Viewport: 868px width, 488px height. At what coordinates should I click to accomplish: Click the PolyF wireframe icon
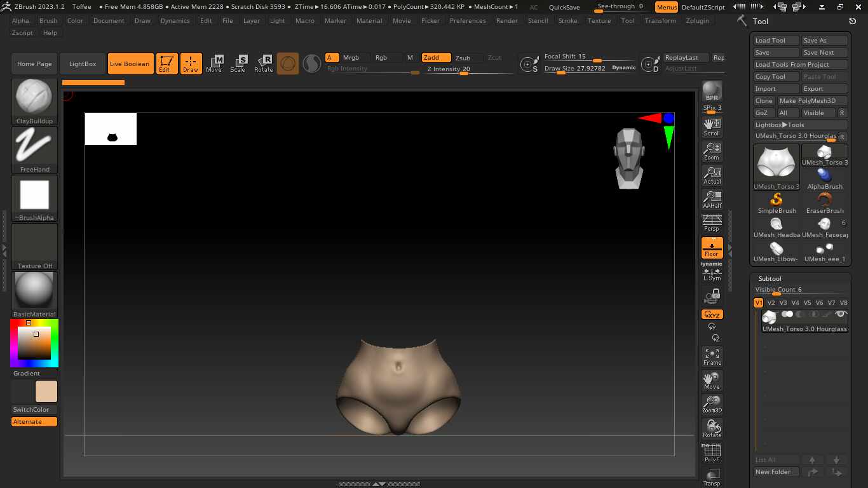(712, 453)
